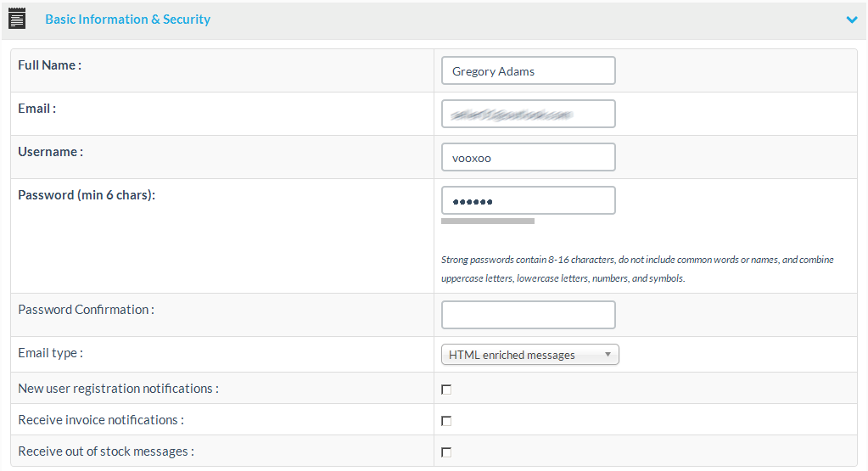Click the Full Name label
Image resolution: width=868 pixels, height=471 pixels.
(49, 65)
